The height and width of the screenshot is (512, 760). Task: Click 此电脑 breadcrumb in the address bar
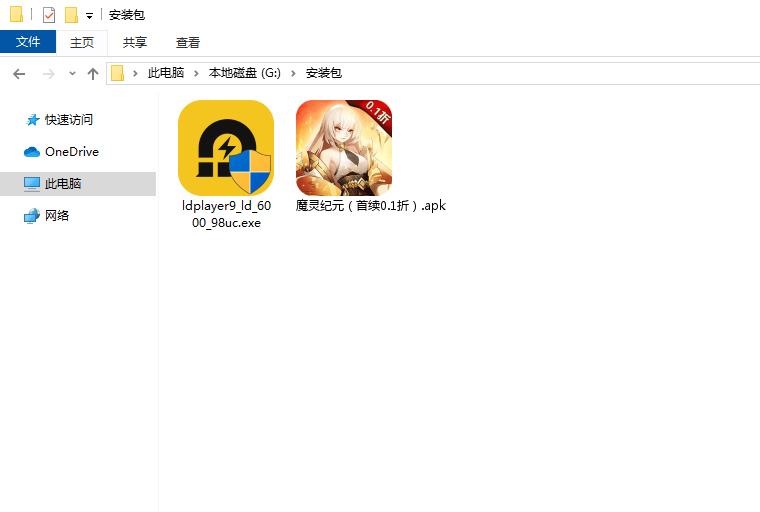click(165, 73)
